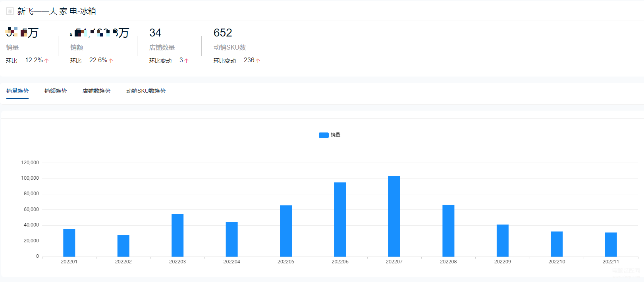Switch to the 销额趋势 tab
Image resolution: width=644 pixels, height=282 pixels.
(56, 91)
